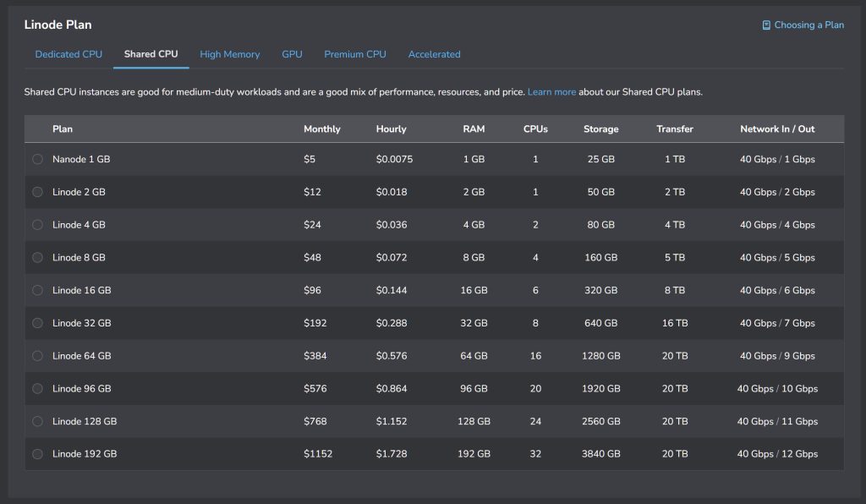Select the Nanode 1 GB plan radio button
866x504 pixels.
pos(37,159)
